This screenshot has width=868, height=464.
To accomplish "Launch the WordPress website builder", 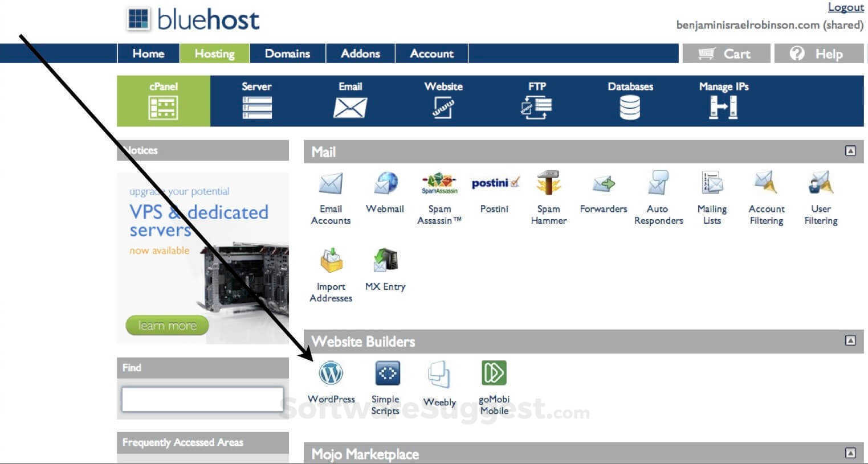I will [331, 382].
